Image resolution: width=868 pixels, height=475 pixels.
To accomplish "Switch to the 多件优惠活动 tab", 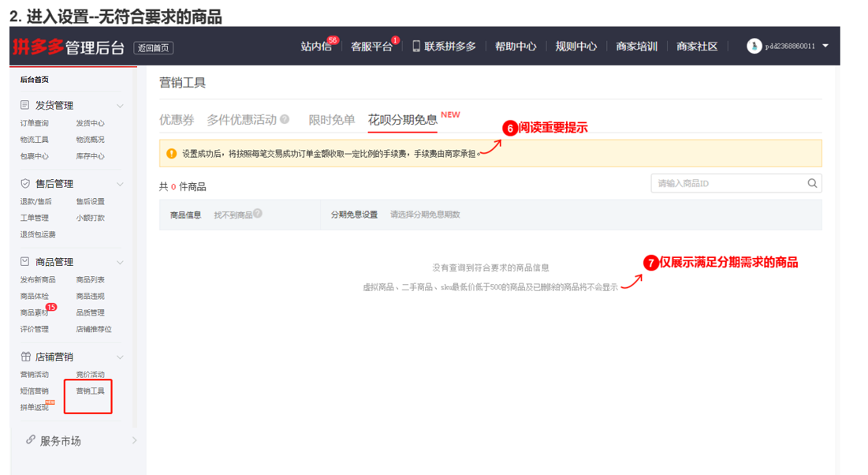I will [241, 120].
